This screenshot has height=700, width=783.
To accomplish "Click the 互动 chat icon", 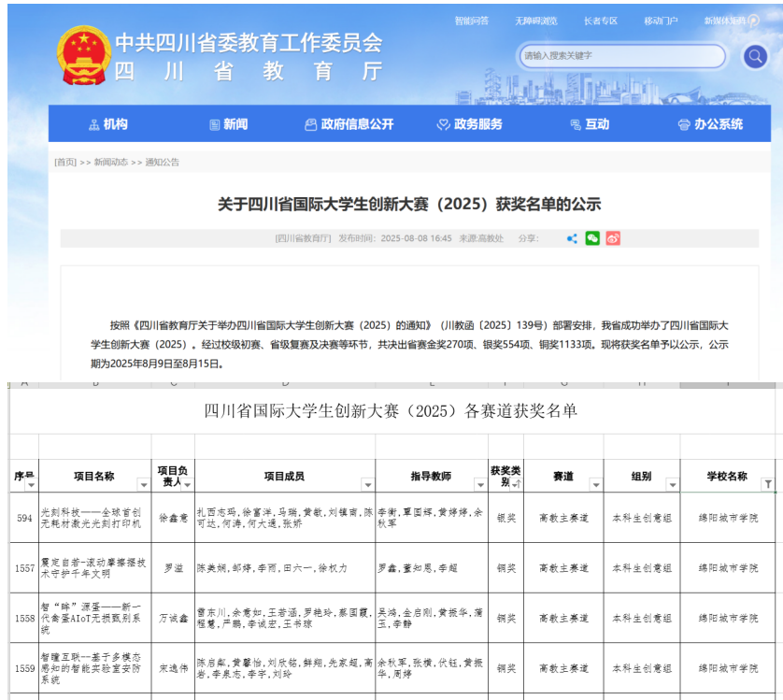I will pyautogui.click(x=576, y=124).
